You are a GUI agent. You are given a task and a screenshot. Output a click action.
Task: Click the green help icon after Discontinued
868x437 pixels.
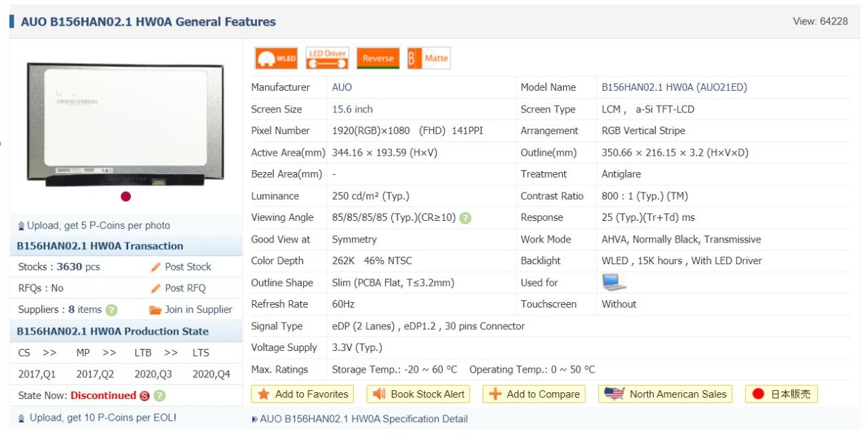[x=159, y=396]
